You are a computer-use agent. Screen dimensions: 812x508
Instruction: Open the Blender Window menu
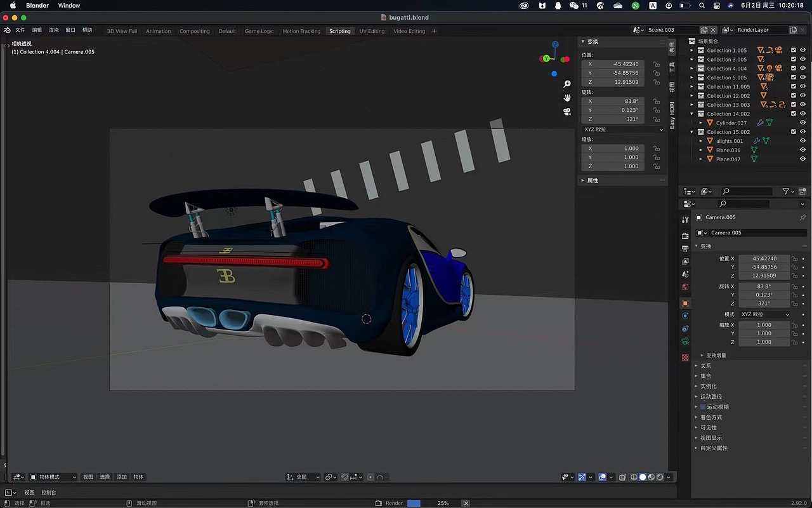[69, 5]
